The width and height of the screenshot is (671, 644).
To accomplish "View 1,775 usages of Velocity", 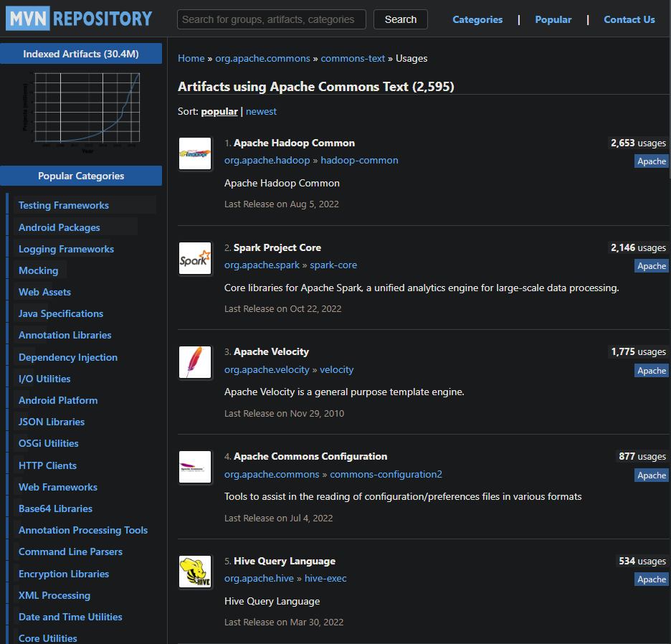I will tap(638, 351).
